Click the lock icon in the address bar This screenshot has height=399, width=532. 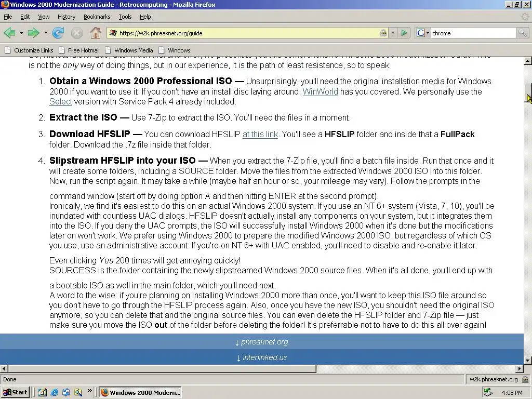point(383,33)
